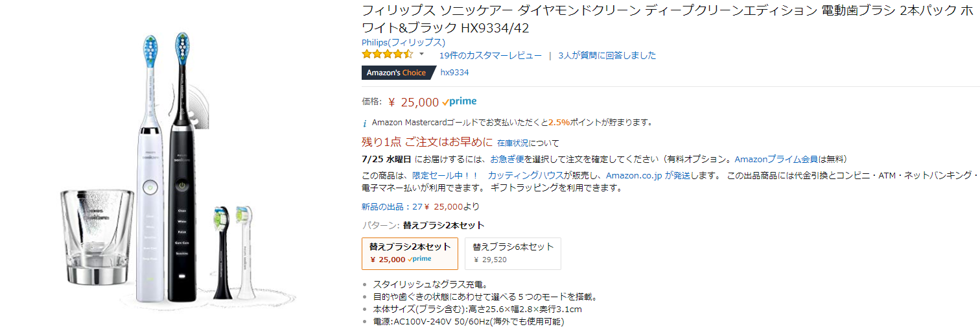Open the 3人が質問に回答しました link
Screen dimensions: 980x329
coord(607,55)
